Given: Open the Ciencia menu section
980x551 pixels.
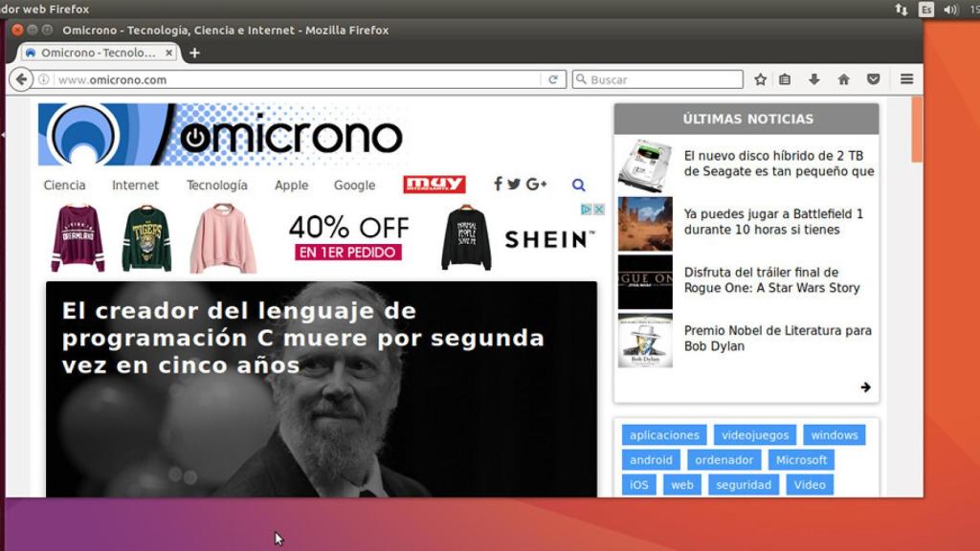Looking at the screenshot, I should click(64, 186).
